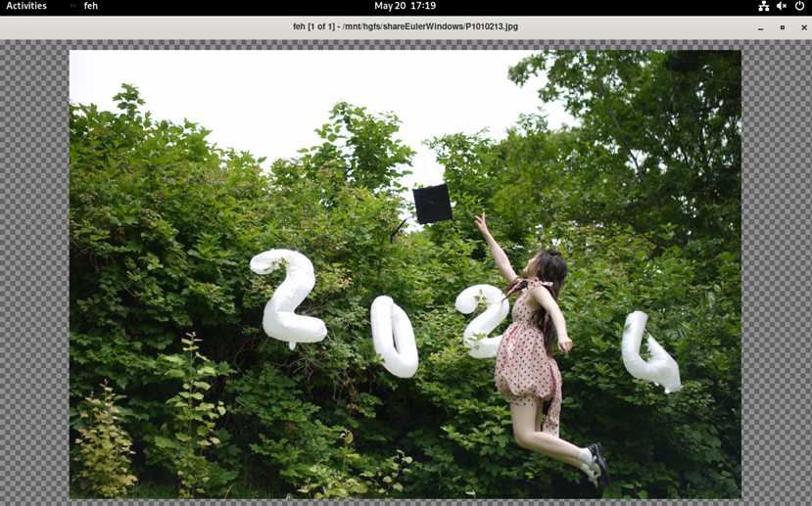Open the feh application menu in top bar
This screenshot has height=506, width=812.
84,6
